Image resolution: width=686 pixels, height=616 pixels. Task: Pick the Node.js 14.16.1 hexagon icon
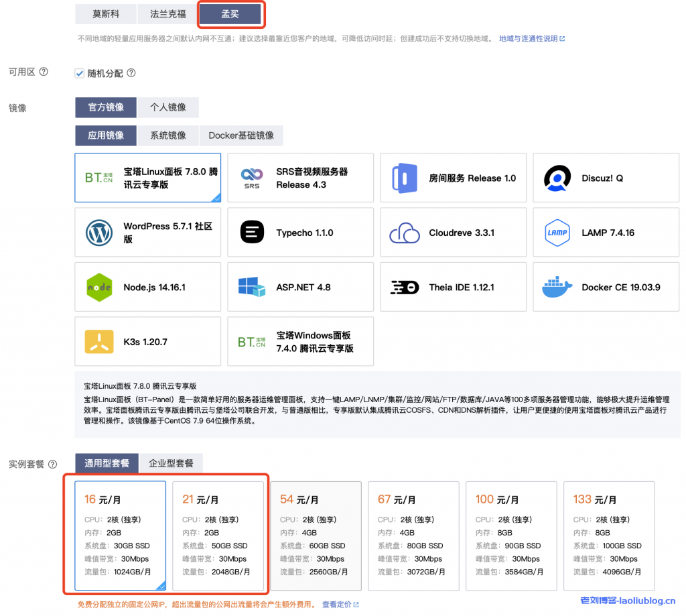99,288
